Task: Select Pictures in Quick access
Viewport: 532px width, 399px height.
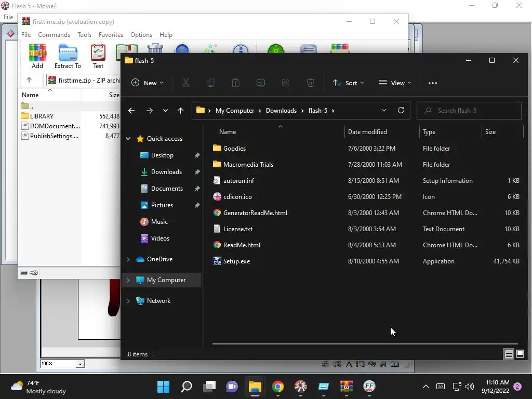Action: point(162,205)
